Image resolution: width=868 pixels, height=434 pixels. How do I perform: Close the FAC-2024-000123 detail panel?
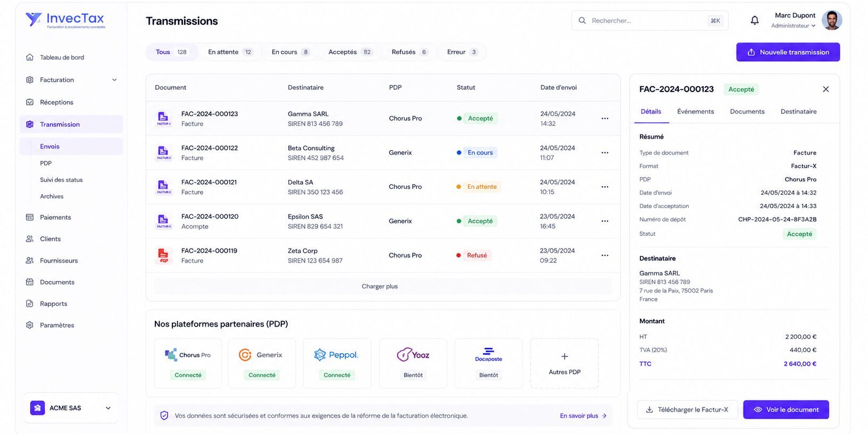[x=825, y=89]
